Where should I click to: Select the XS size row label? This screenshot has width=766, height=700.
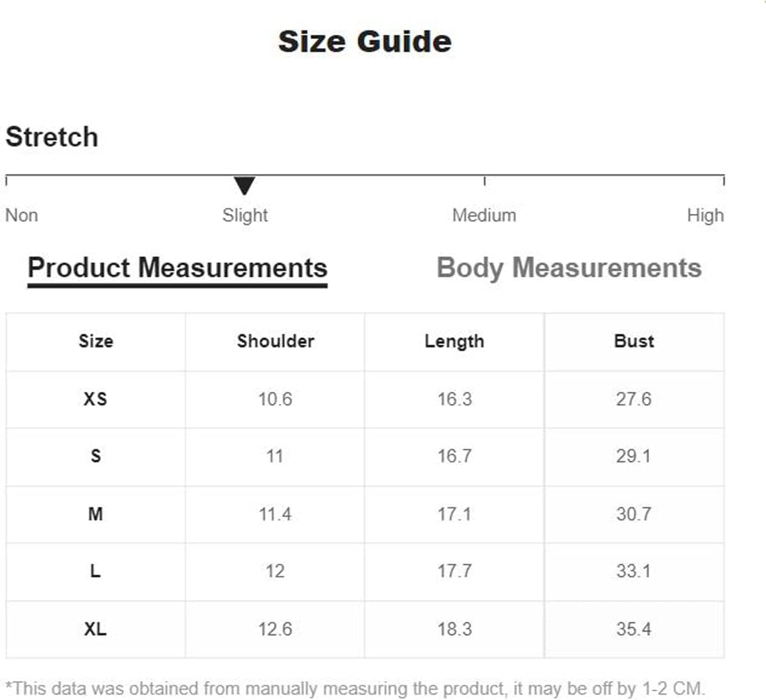pos(95,399)
